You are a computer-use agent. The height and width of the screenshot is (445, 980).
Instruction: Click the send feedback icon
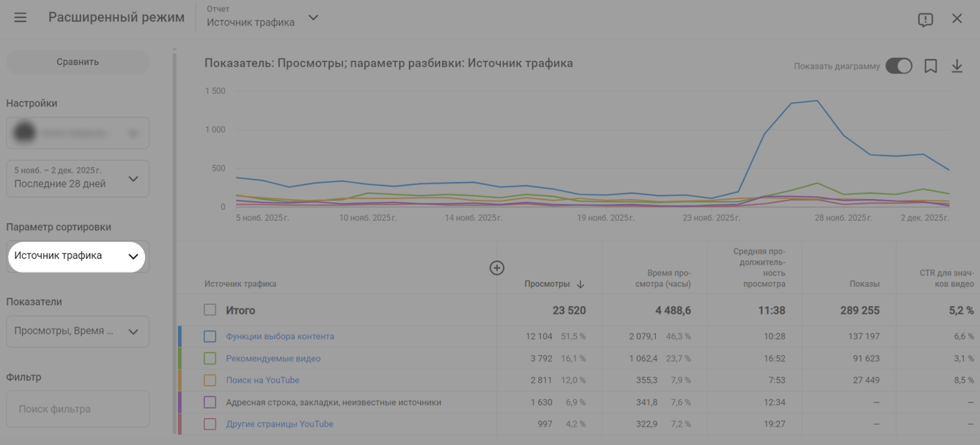pos(925,19)
